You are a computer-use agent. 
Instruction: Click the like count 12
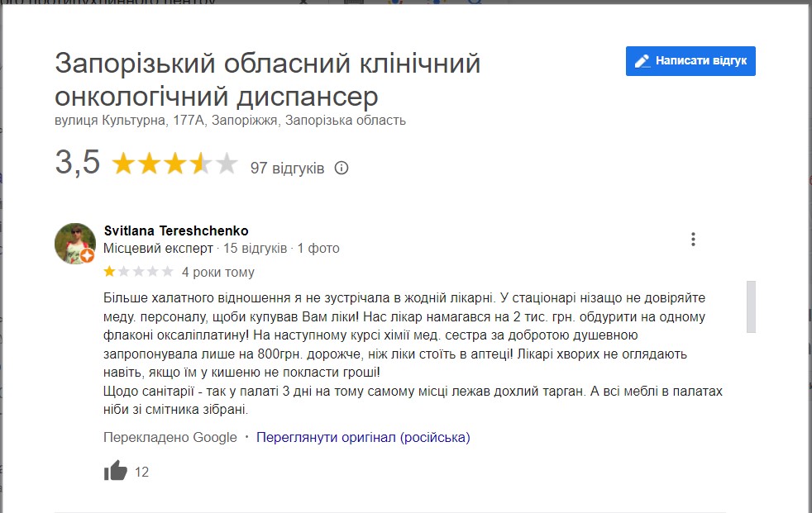point(141,473)
